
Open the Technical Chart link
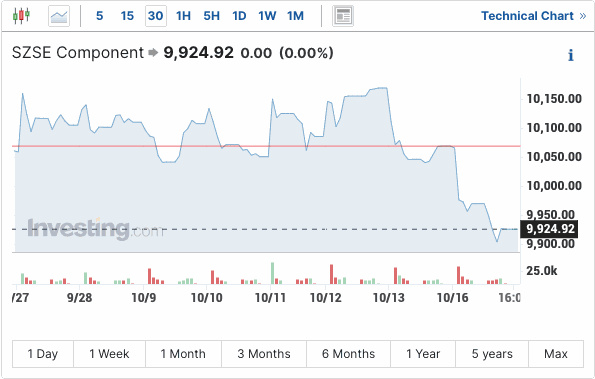[534, 16]
